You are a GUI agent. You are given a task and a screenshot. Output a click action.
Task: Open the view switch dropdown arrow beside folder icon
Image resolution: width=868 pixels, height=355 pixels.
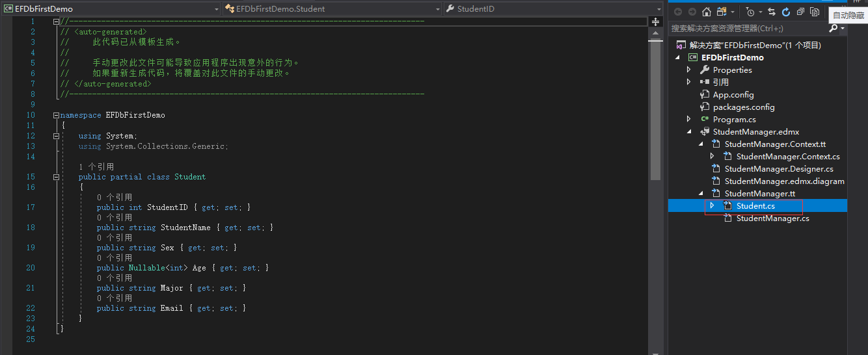pos(733,12)
